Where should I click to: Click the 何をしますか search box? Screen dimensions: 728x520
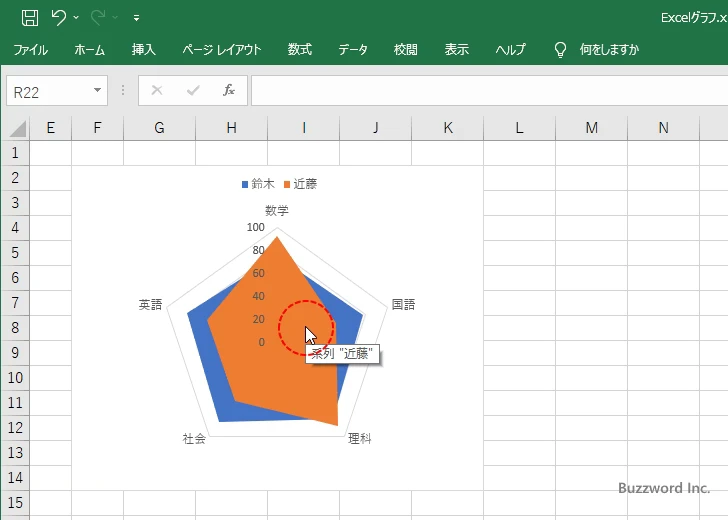coord(609,49)
